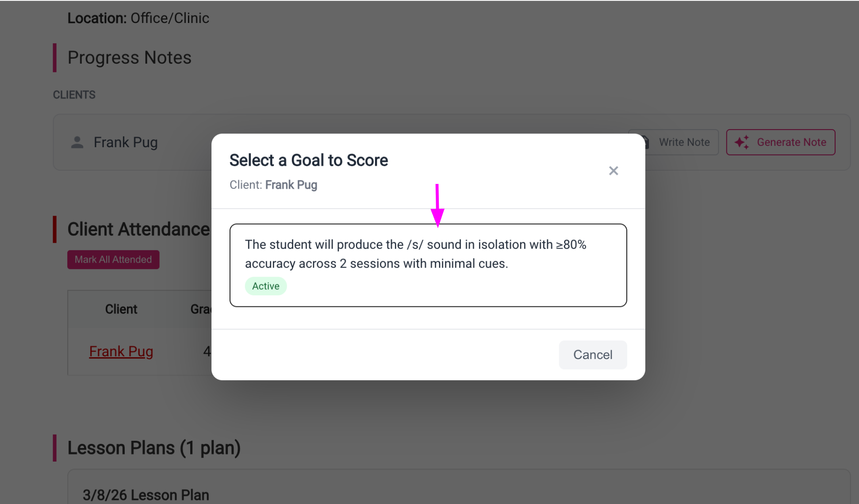
Task: Click the Generate Note button label
Action: point(791,142)
